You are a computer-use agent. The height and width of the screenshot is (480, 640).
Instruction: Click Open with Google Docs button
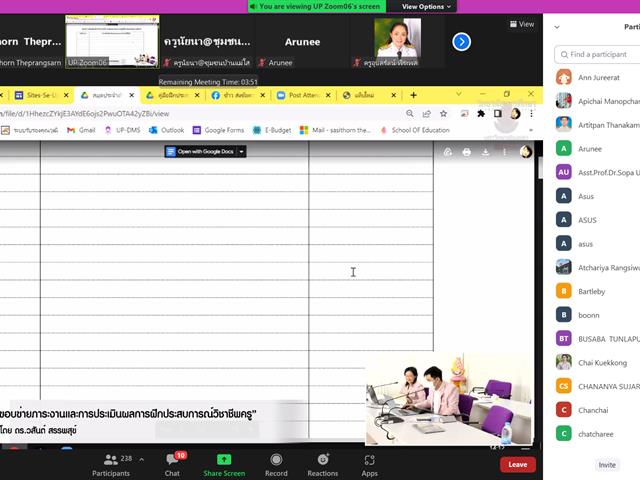pyautogui.click(x=200, y=152)
